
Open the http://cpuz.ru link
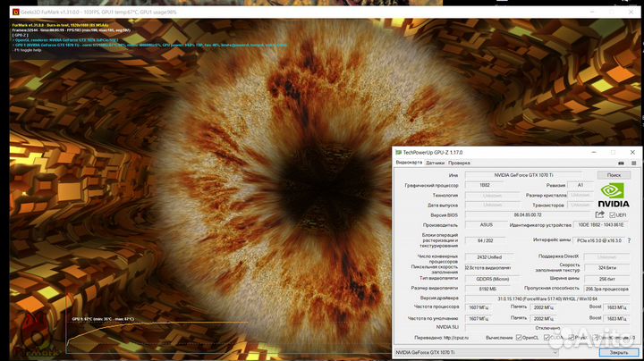click(456, 338)
